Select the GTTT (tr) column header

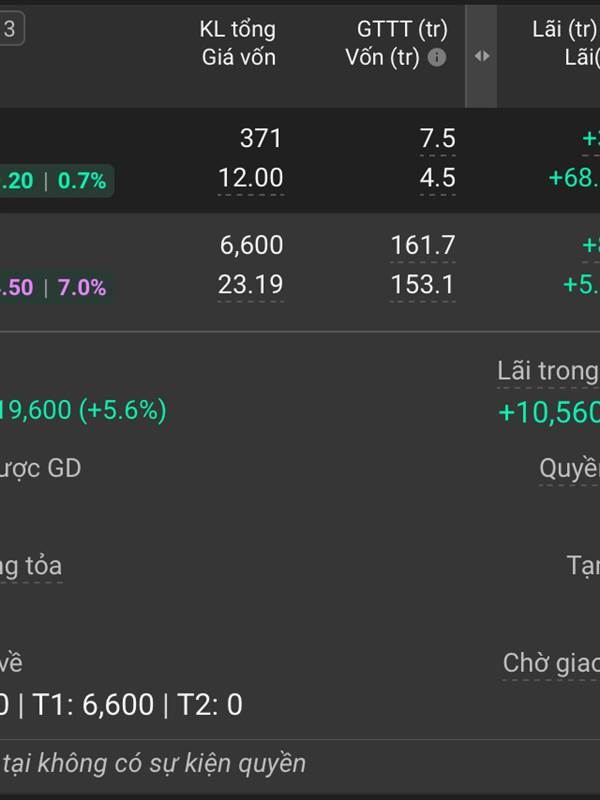pos(402,29)
